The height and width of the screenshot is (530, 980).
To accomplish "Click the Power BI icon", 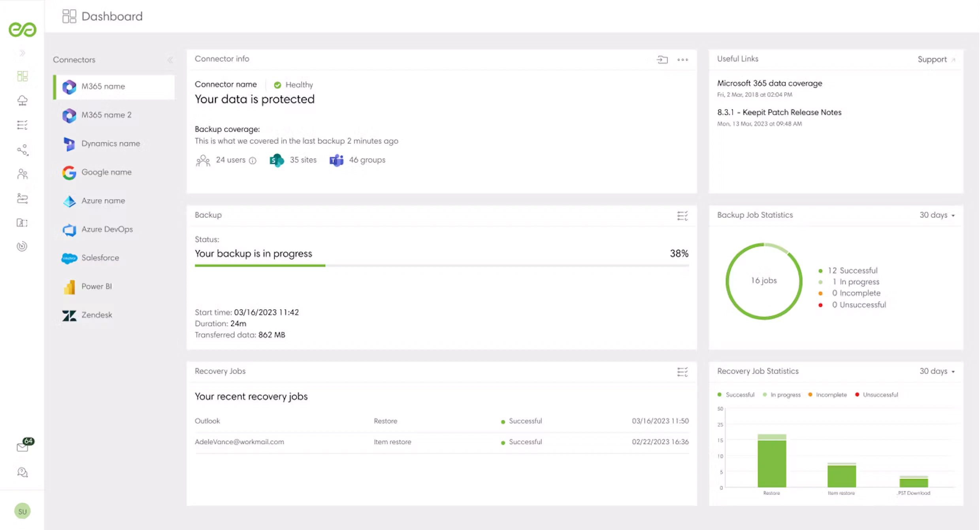I will [69, 287].
